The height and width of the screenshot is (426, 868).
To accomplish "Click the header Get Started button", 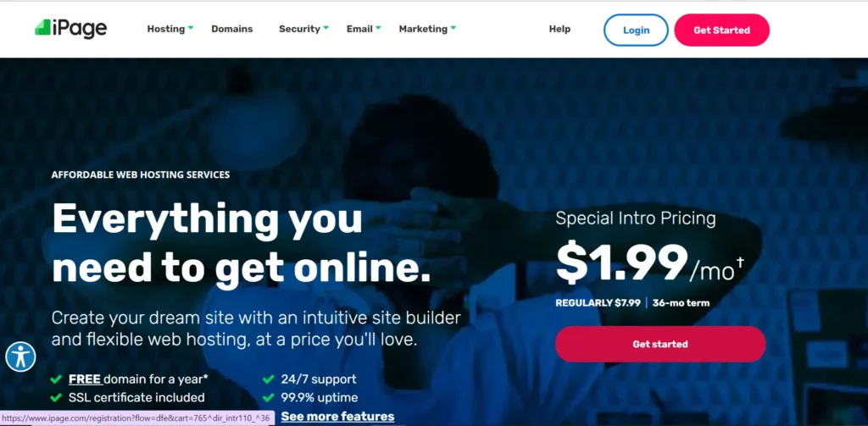I will (x=722, y=30).
